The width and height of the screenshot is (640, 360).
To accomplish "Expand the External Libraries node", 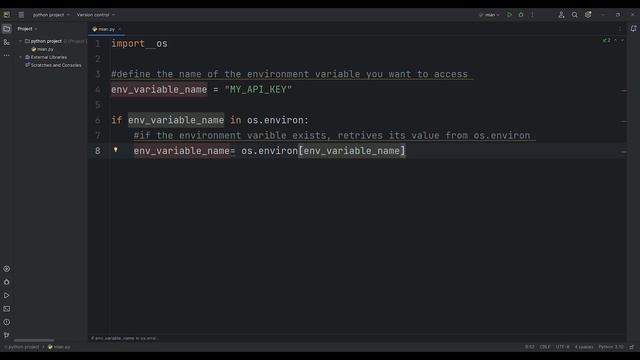I will [x=20, y=57].
